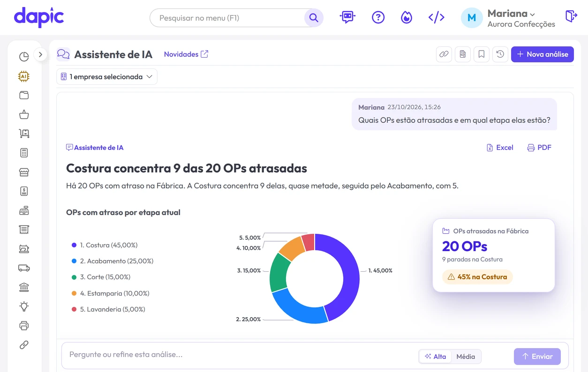The height and width of the screenshot is (372, 588).
Task: Bookmark this analysis
Action: [482, 54]
